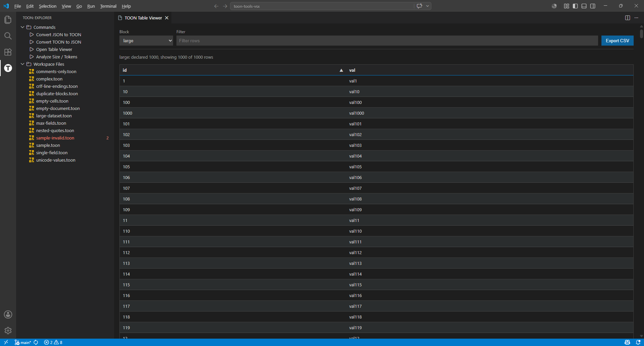Click the Filter rows input field

pyautogui.click(x=387, y=41)
